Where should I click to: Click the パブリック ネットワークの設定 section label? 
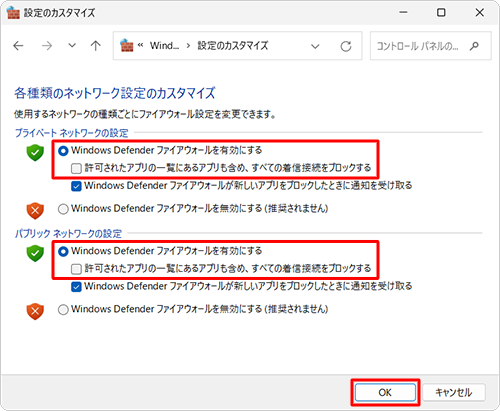tap(68, 233)
